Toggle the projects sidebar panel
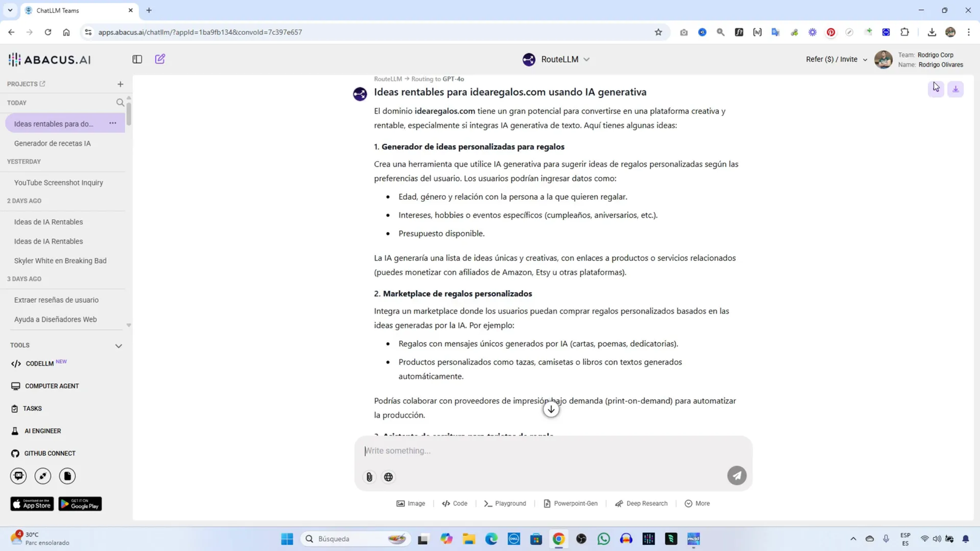 (x=137, y=59)
